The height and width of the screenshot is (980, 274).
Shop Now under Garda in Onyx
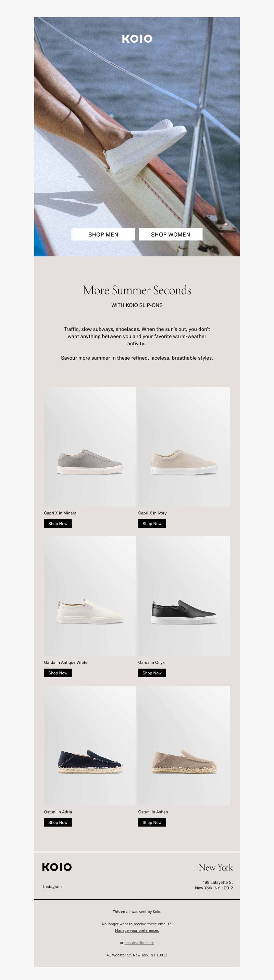[152, 673]
